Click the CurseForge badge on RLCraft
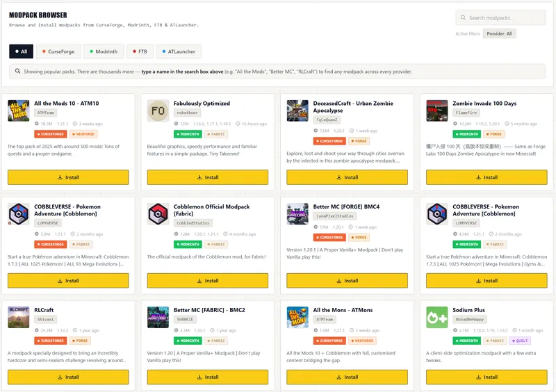The image size is (556, 392). click(51, 341)
